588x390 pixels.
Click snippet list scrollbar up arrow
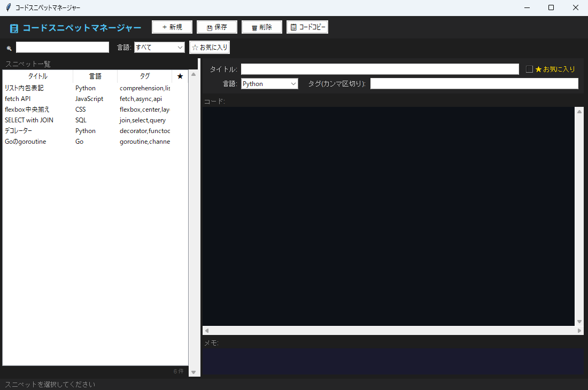[x=194, y=74]
